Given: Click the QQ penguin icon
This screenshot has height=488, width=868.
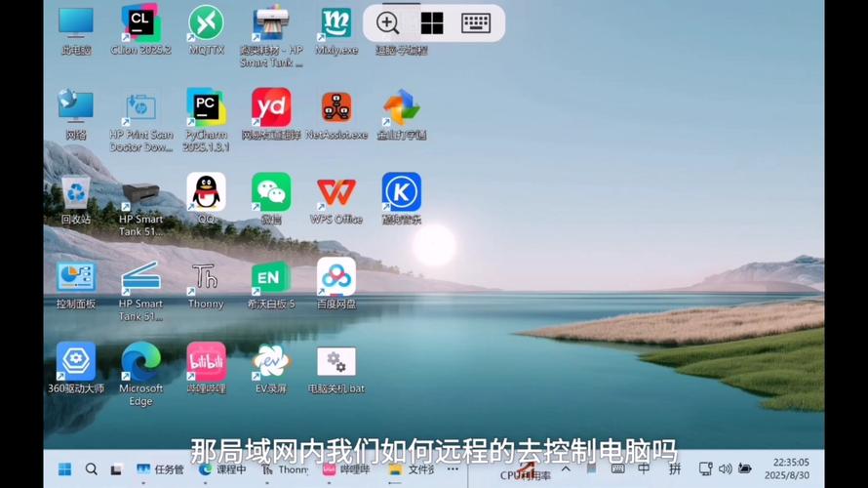Looking at the screenshot, I should point(206,192).
